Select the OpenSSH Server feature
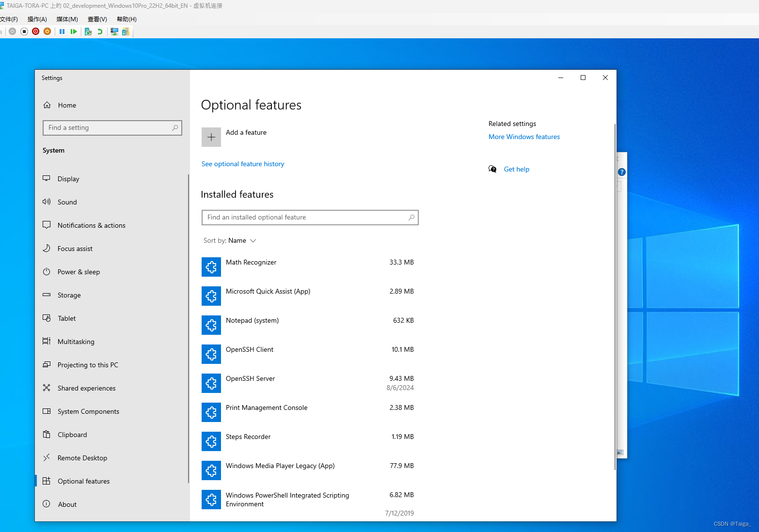 (310, 383)
